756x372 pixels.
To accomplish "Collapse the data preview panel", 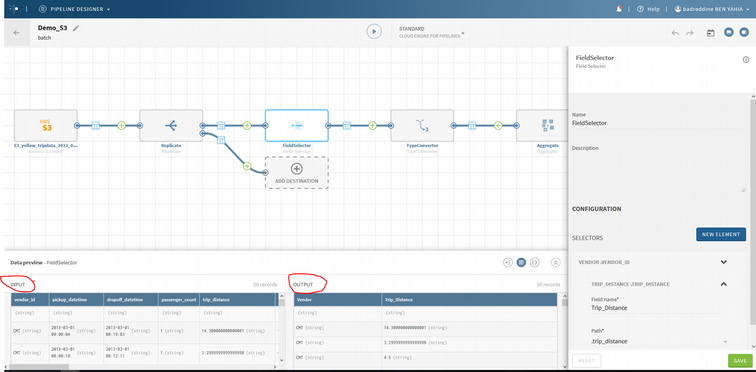I will coord(555,263).
